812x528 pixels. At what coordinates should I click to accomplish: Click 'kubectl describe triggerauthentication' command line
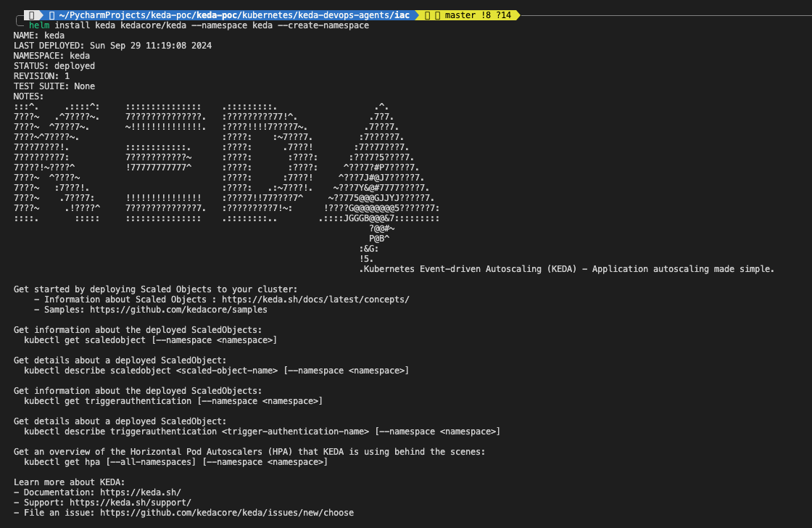coord(262,431)
